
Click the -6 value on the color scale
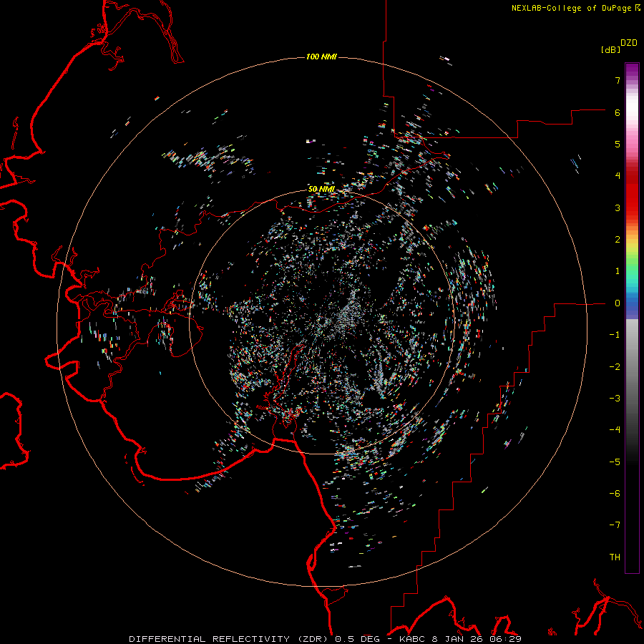[615, 494]
